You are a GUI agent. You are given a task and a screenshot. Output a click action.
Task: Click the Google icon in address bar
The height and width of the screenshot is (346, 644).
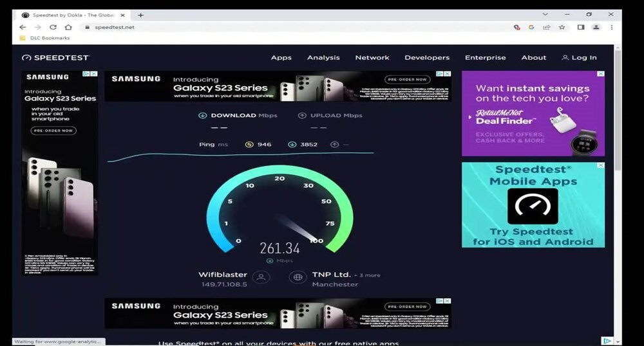[x=531, y=27]
